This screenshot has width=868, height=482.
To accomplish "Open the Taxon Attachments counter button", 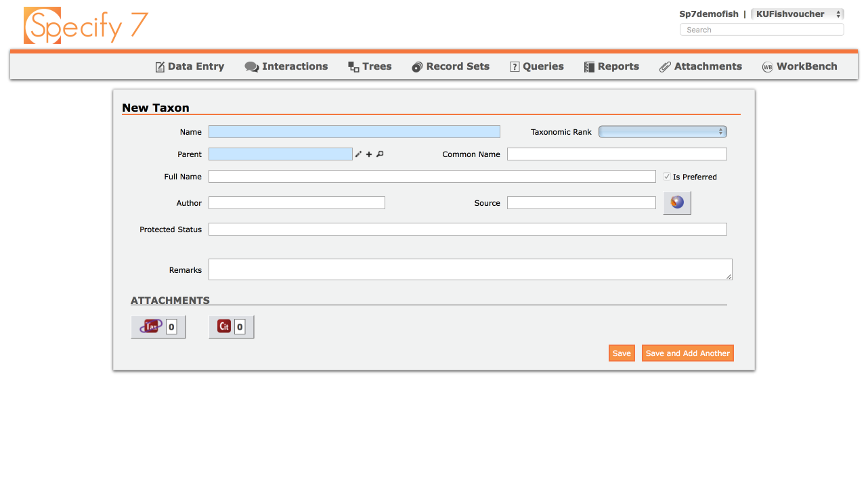I will tap(158, 326).
